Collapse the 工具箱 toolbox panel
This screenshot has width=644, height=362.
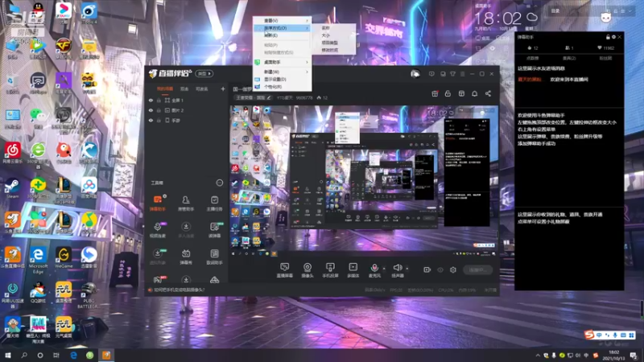tap(219, 183)
